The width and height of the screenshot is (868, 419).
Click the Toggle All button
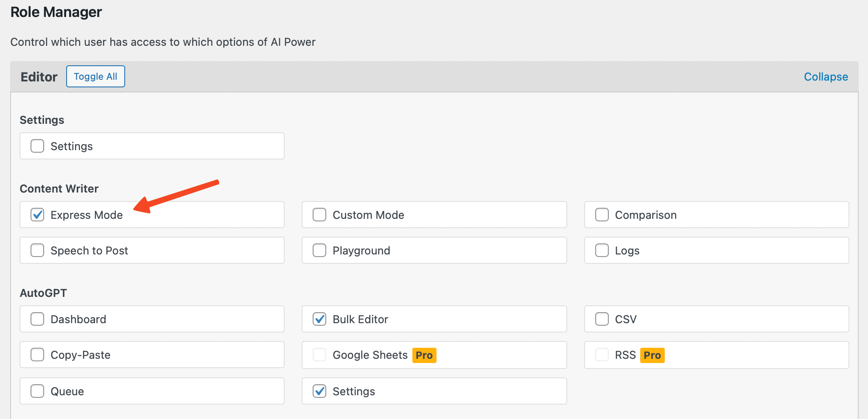point(95,76)
